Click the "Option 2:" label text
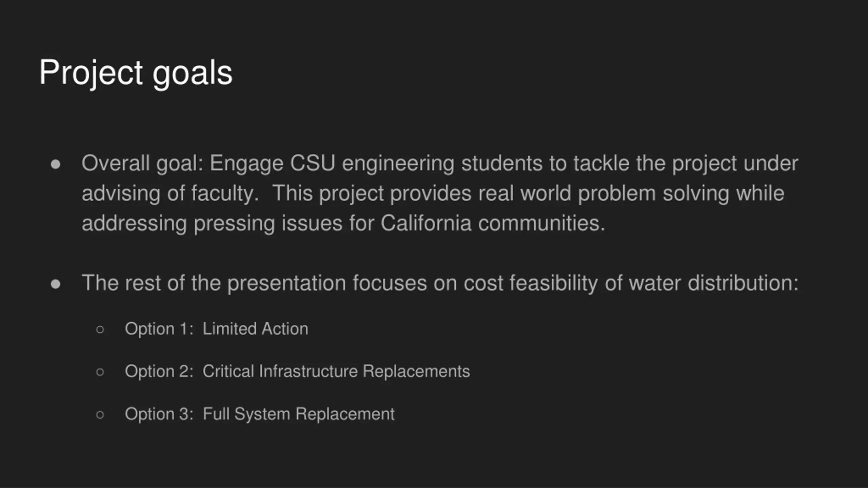868x488 pixels. (159, 371)
